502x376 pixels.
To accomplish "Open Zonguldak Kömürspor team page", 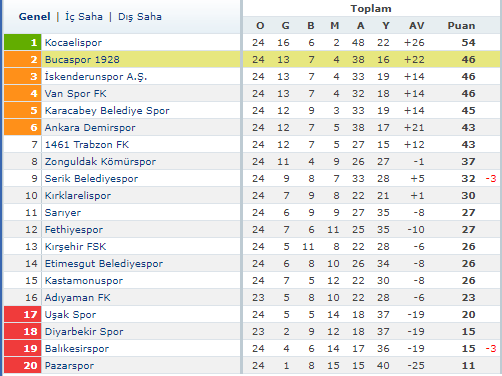I will [x=100, y=162].
